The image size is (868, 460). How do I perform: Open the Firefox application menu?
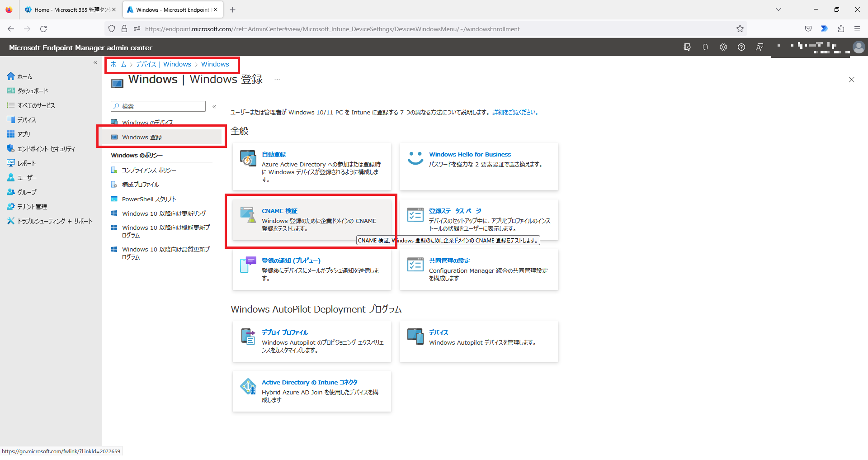(857, 29)
